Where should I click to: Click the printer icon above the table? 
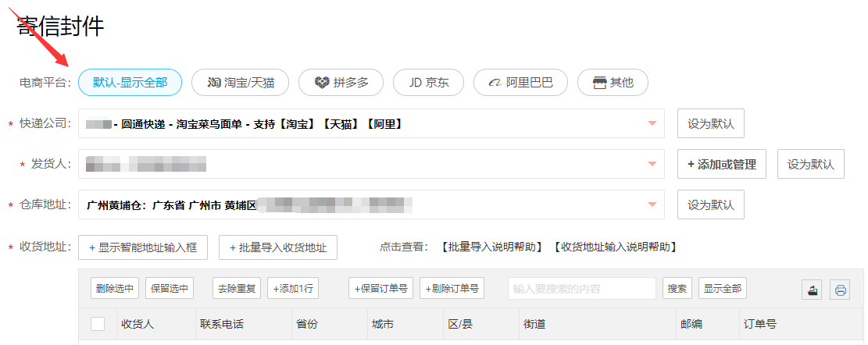(840, 289)
